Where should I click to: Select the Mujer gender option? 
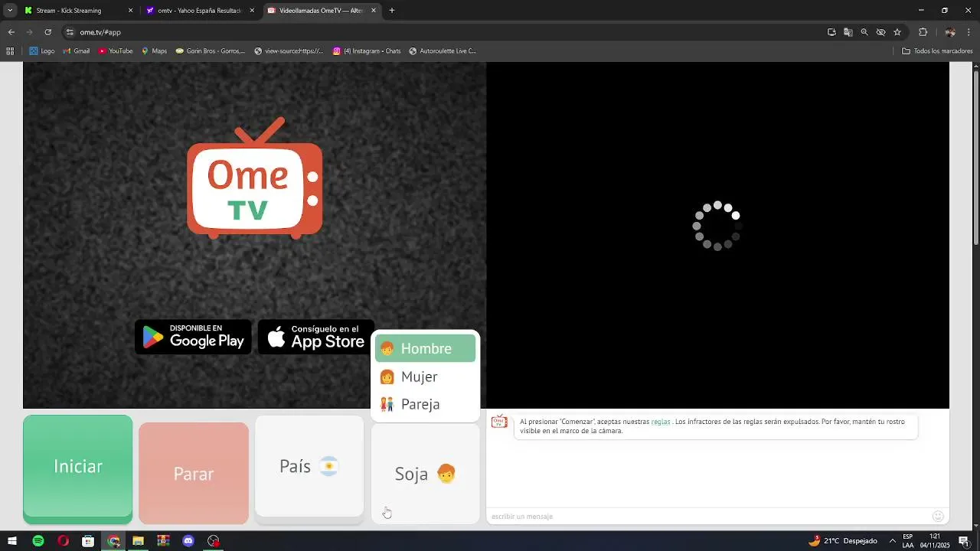(x=425, y=377)
